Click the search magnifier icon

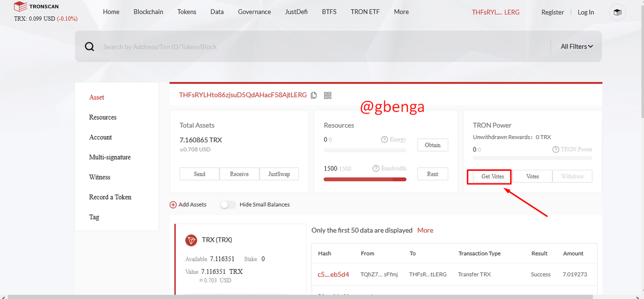point(90,47)
